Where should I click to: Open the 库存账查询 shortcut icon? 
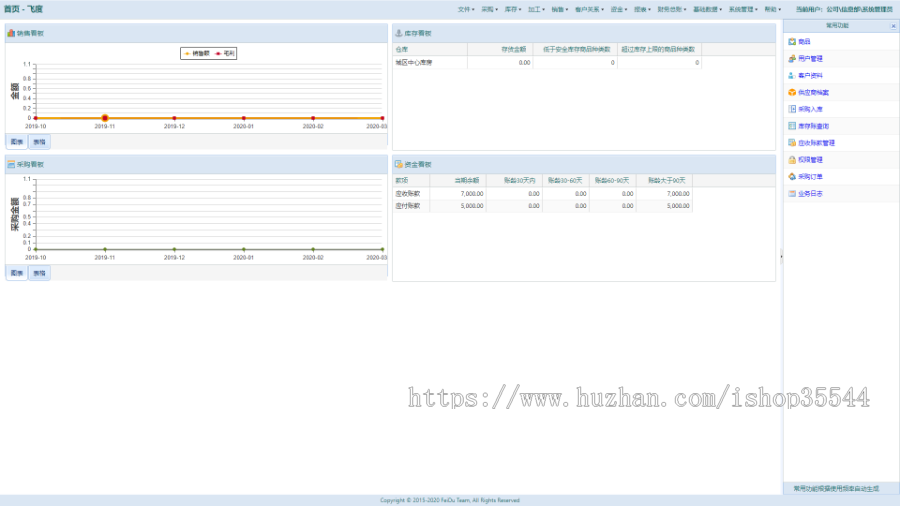792,126
